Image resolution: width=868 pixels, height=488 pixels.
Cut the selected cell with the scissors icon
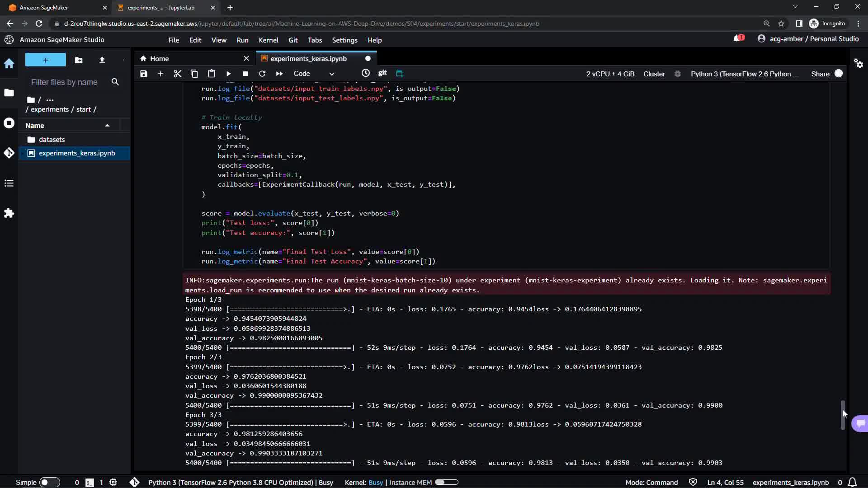(x=177, y=74)
